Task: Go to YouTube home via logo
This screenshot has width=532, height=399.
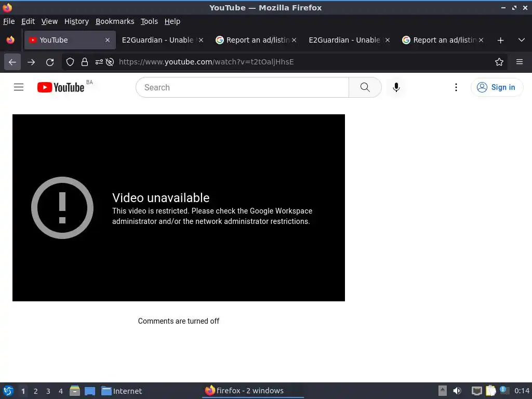Action: pyautogui.click(x=61, y=87)
